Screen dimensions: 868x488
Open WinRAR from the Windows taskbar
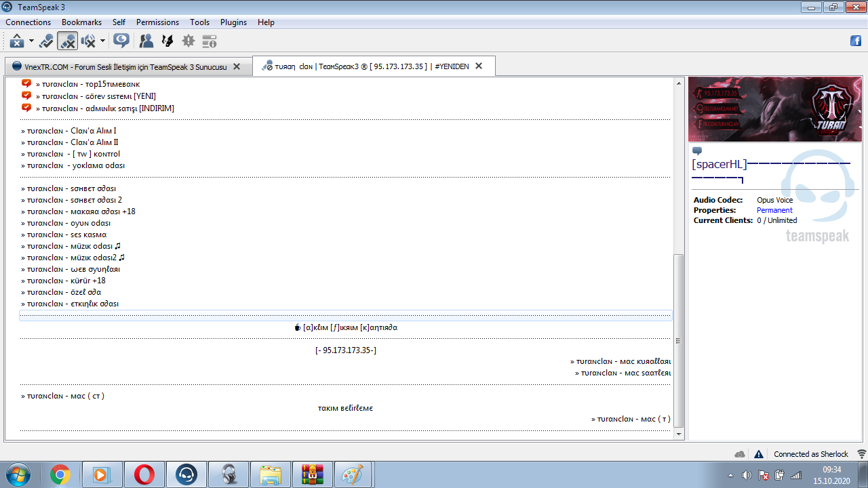click(313, 474)
